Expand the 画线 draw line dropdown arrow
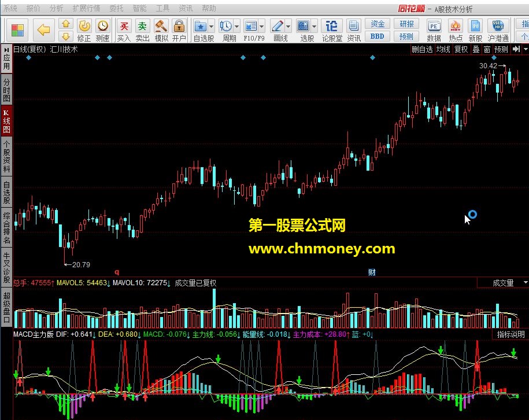This screenshot has width=529, height=420. pos(288,27)
